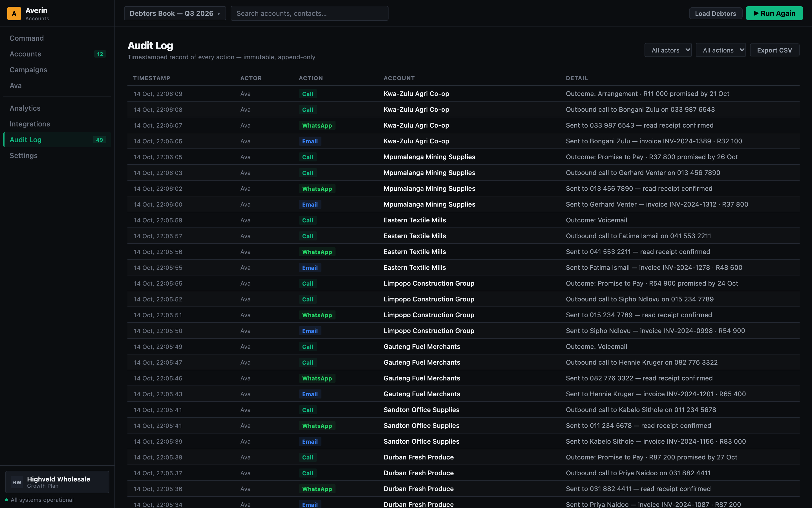This screenshot has width=812, height=508.
Task: Click the All systems operational status
Action: 39,500
